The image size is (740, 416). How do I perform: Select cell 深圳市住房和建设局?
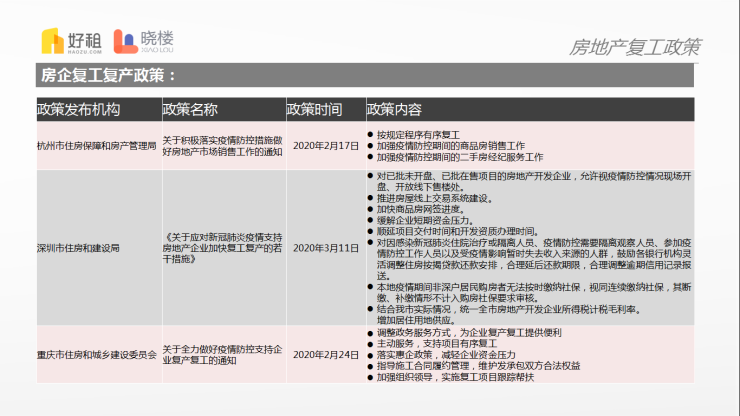[x=78, y=248]
